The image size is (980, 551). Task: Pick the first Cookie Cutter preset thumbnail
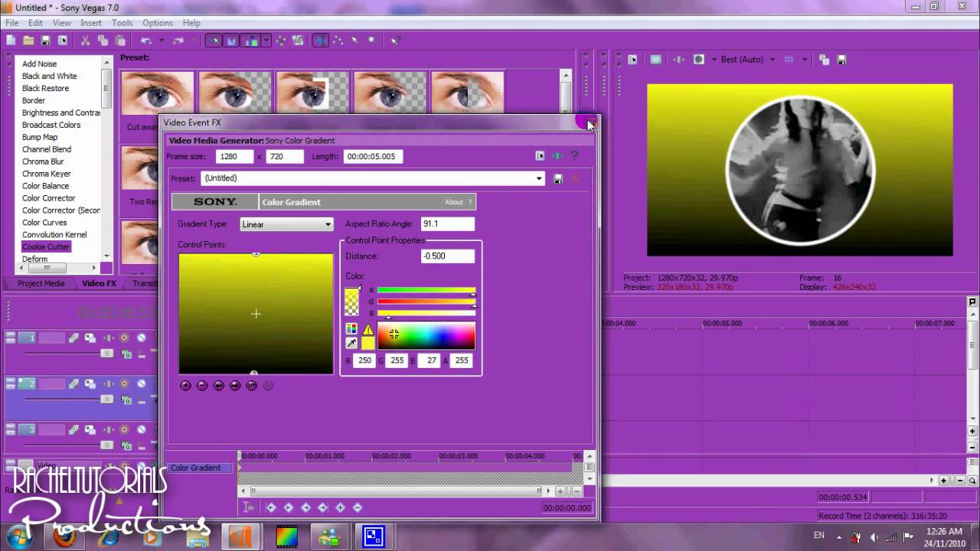[157, 93]
